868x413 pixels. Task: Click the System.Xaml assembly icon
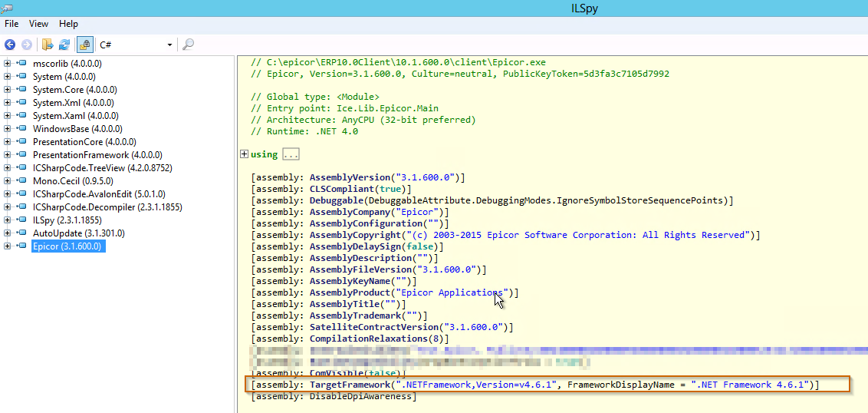tap(21, 116)
